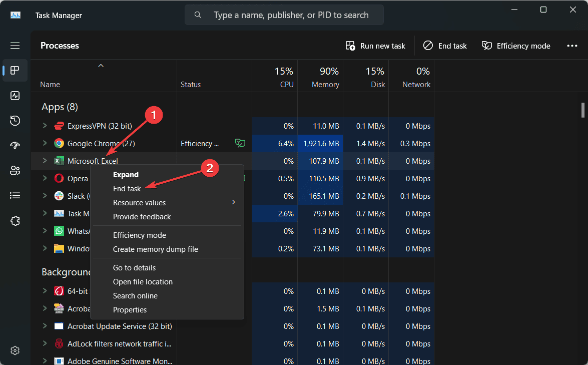
Task: Choose Search online
Action: tap(167, 295)
